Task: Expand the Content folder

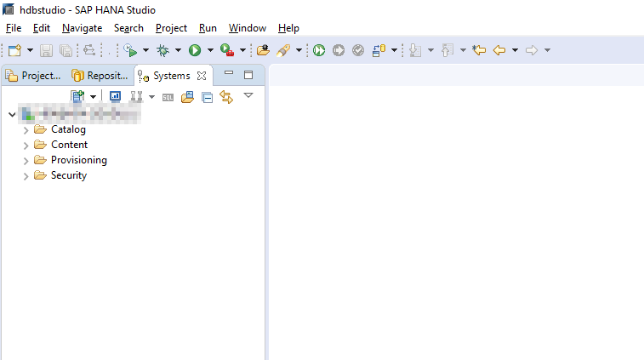Action: [26, 146]
